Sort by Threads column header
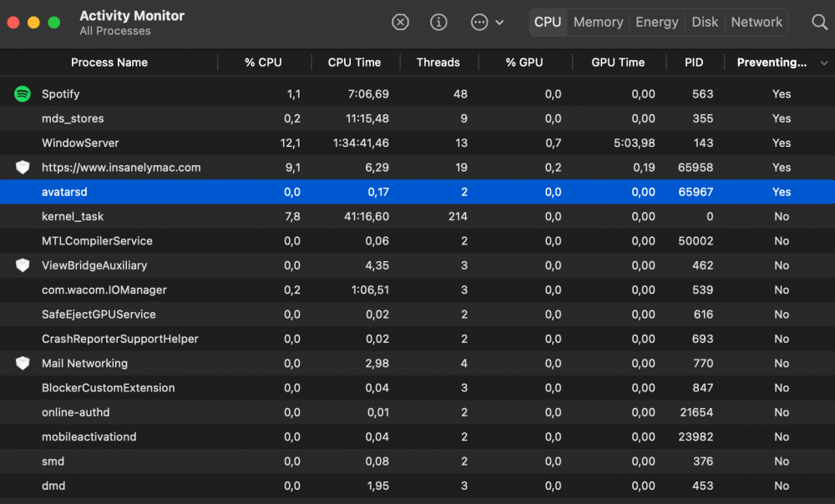 click(x=438, y=63)
